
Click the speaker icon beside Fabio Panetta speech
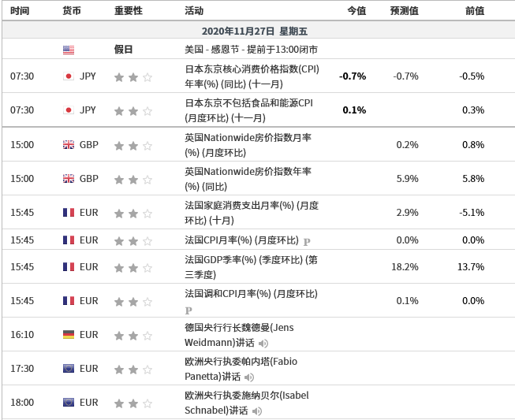(249, 377)
